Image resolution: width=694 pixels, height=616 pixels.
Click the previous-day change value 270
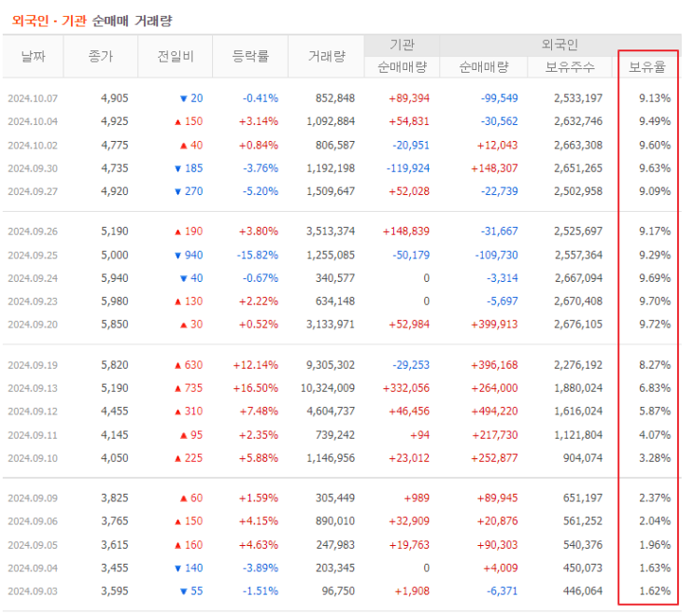pos(194,191)
